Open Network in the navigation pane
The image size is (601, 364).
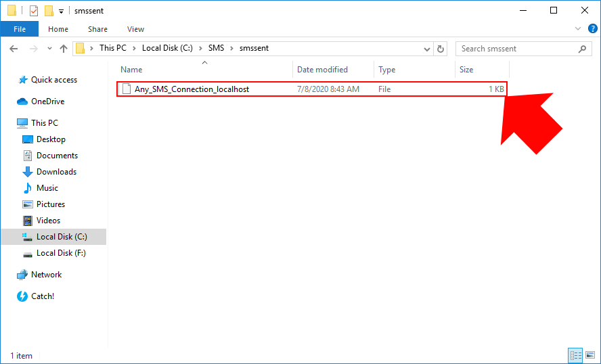(x=47, y=275)
